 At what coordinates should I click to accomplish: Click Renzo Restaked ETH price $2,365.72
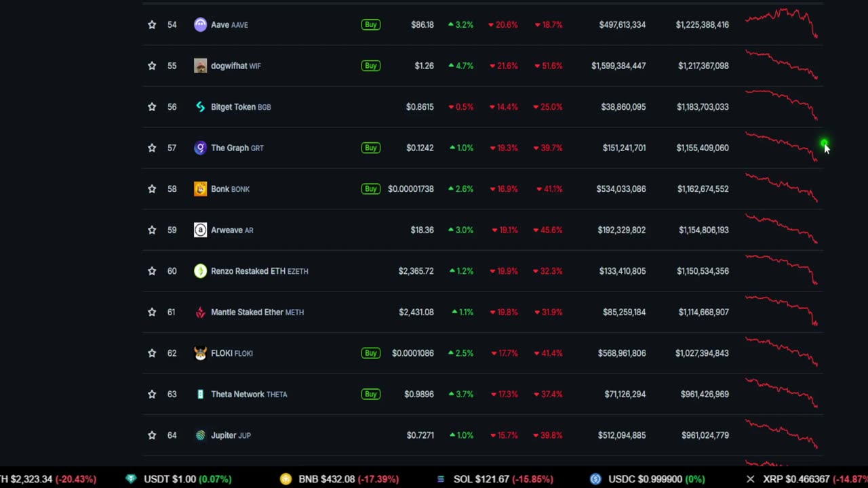[x=416, y=271]
